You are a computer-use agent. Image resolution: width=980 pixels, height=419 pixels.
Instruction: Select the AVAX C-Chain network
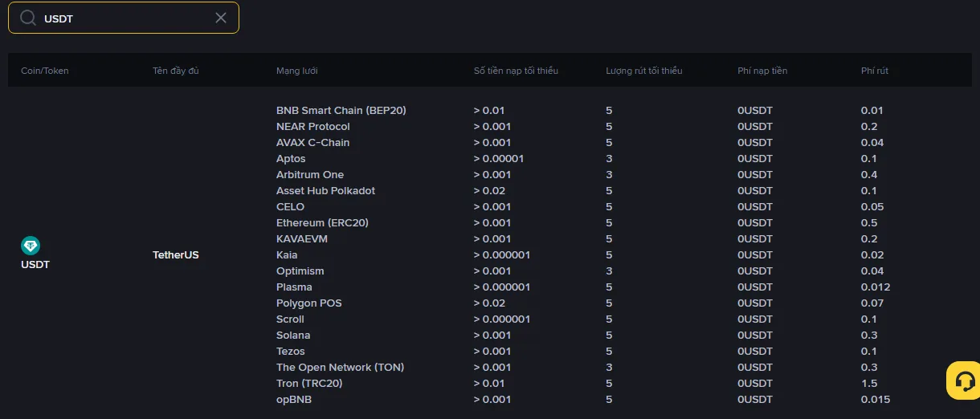[x=313, y=142]
